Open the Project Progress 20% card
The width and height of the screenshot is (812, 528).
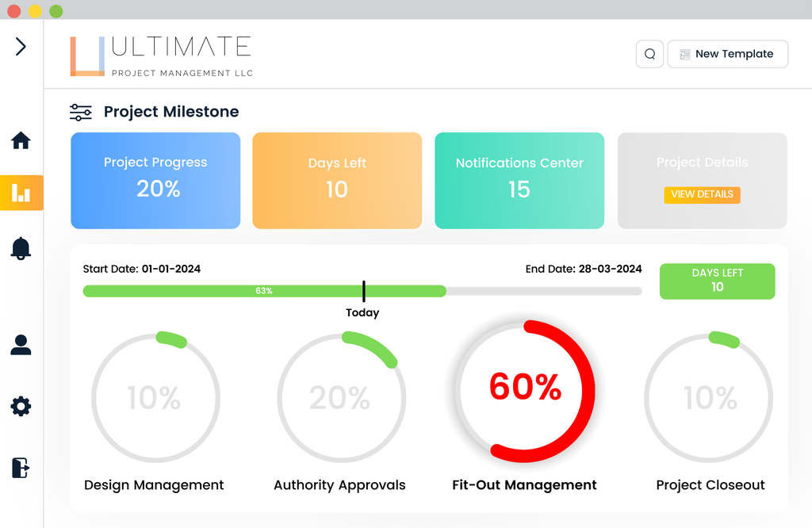point(155,181)
